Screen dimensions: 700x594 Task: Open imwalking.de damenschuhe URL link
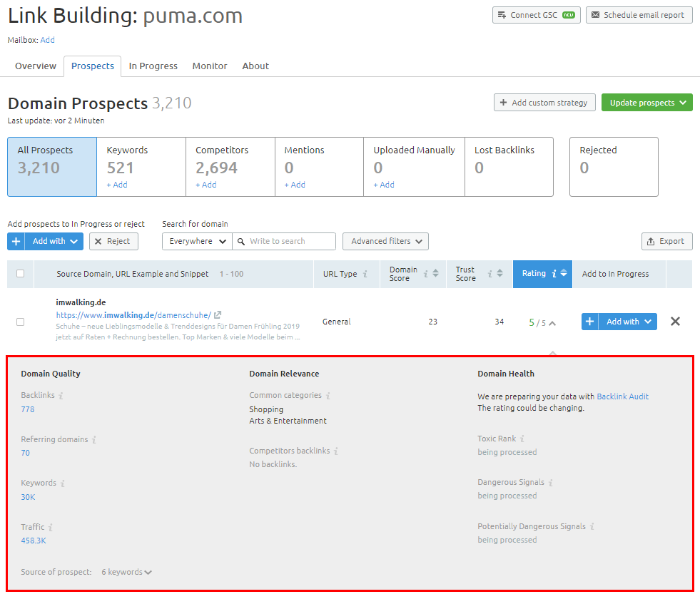[133, 315]
